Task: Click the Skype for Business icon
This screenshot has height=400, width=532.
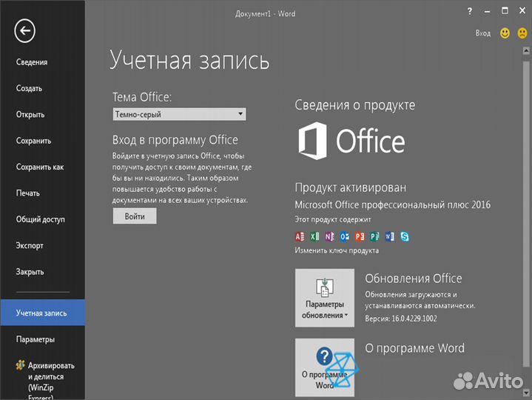Action: tap(405, 236)
